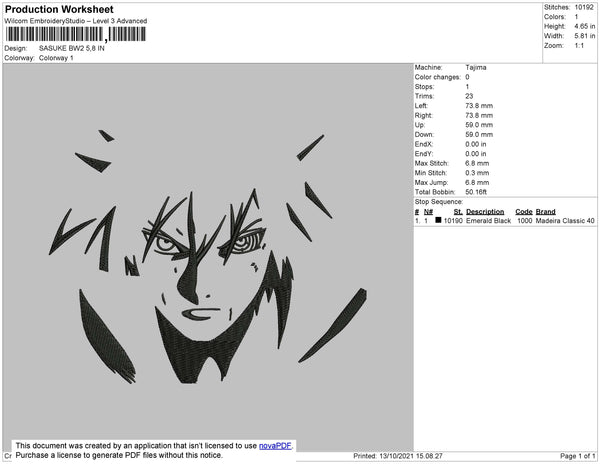Click the Sasuke embroidery design preview
Screen dimensions: 600x464
tap(208, 256)
